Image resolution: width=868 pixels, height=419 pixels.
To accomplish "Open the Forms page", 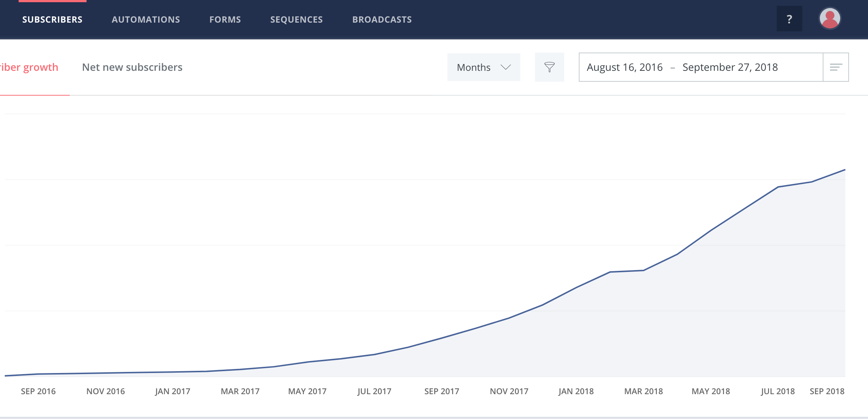I will click(225, 19).
